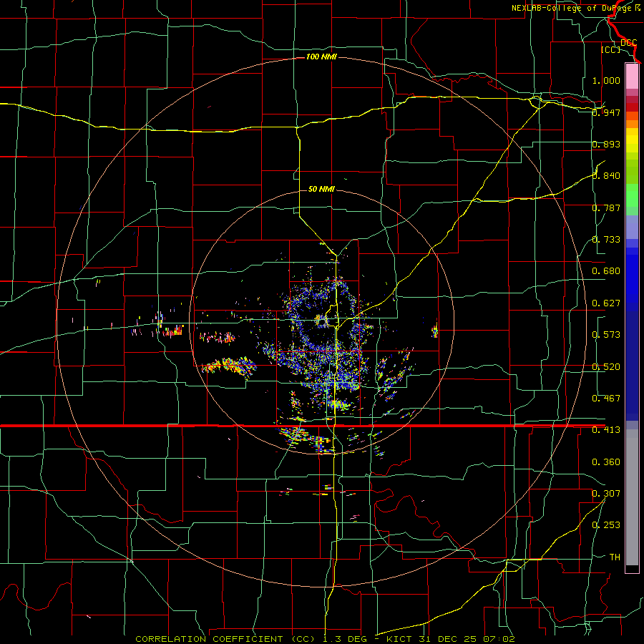Click the 0.680 color scale value
This screenshot has width=644, height=644.
click(x=606, y=271)
